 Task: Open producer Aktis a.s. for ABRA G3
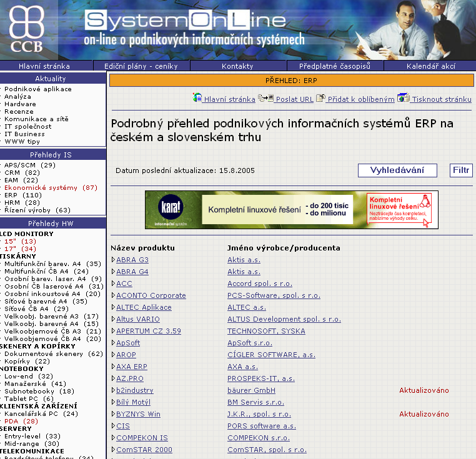[244, 260]
